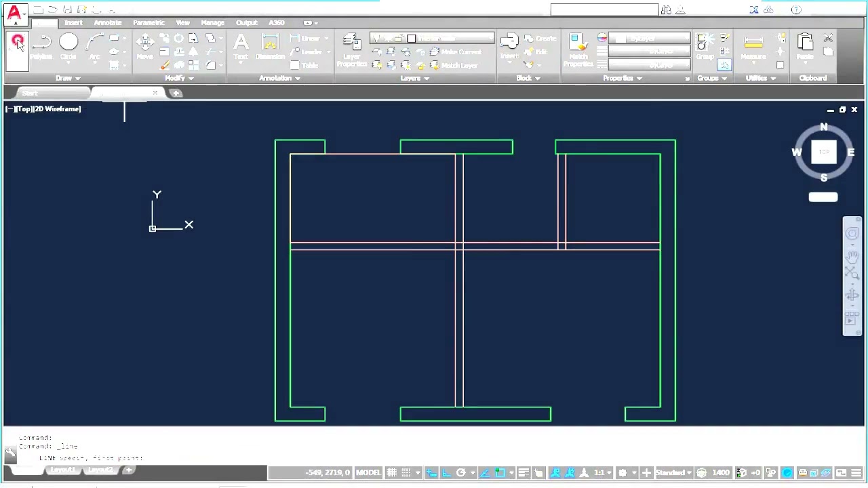Image resolution: width=868 pixels, height=488 pixels.
Task: Click the Copy Clip icon under scissors
Action: (828, 52)
